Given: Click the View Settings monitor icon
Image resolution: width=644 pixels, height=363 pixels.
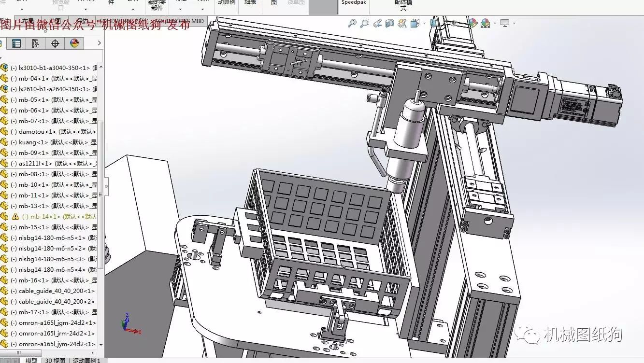Looking at the screenshot, I should tap(505, 23).
